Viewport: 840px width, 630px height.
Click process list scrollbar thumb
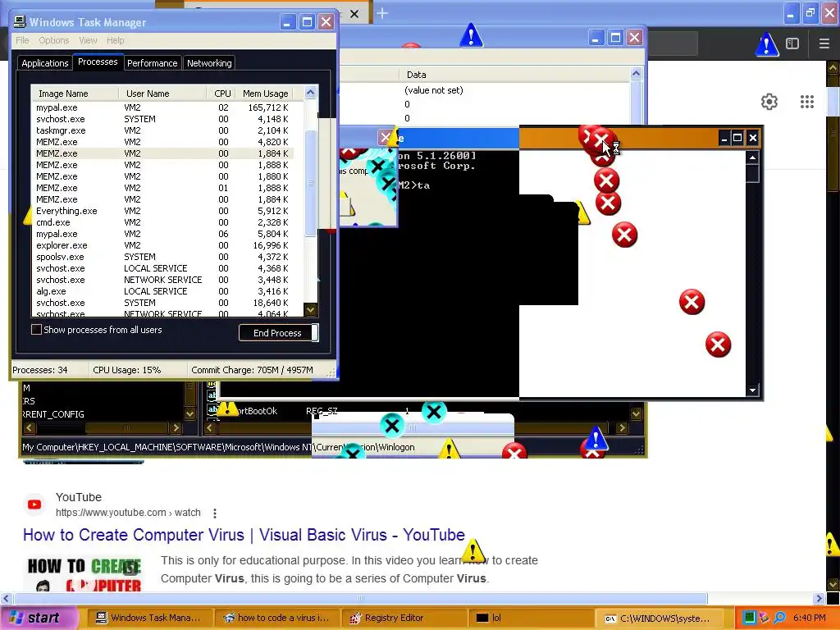point(310,183)
